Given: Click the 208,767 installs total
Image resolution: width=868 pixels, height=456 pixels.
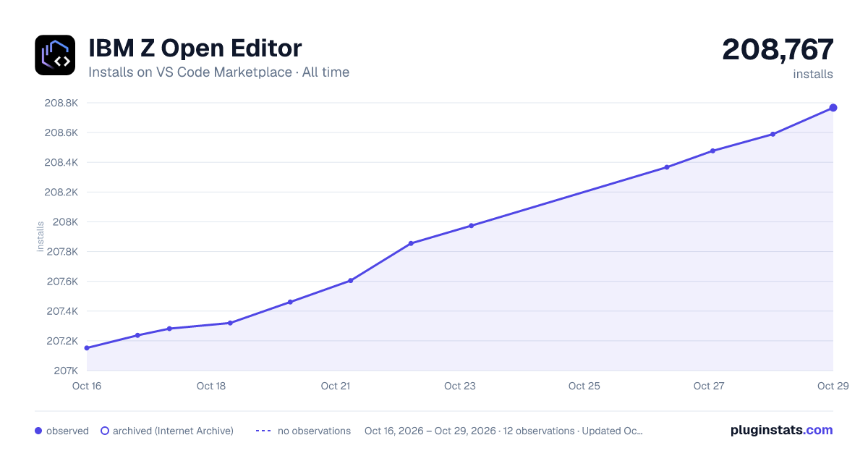Looking at the screenshot, I should pos(778,50).
